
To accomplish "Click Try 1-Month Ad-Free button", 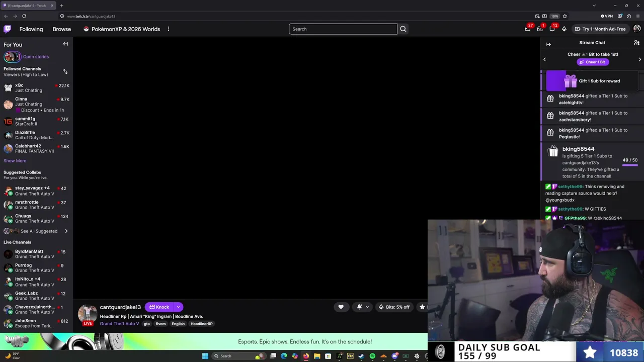I will tap(600, 29).
